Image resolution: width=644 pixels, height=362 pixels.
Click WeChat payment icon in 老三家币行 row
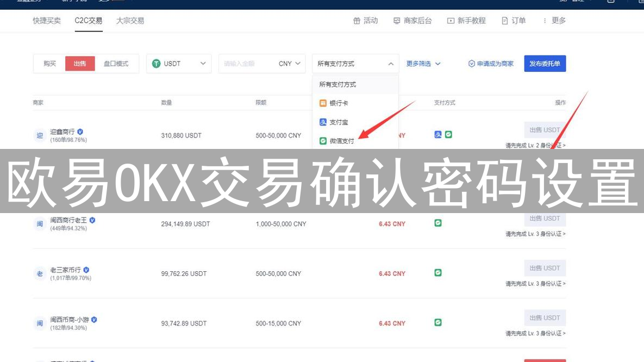(x=438, y=273)
